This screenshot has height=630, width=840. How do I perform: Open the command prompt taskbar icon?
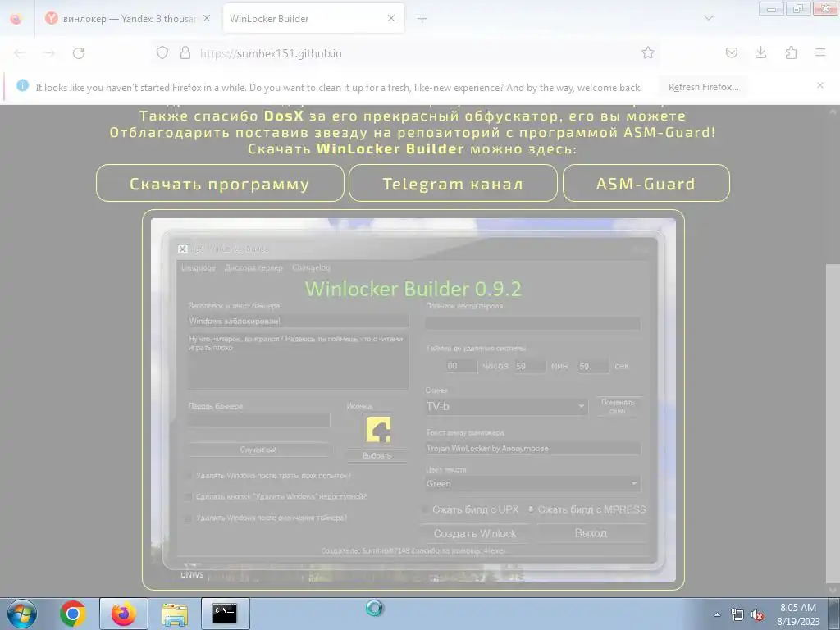click(225, 614)
